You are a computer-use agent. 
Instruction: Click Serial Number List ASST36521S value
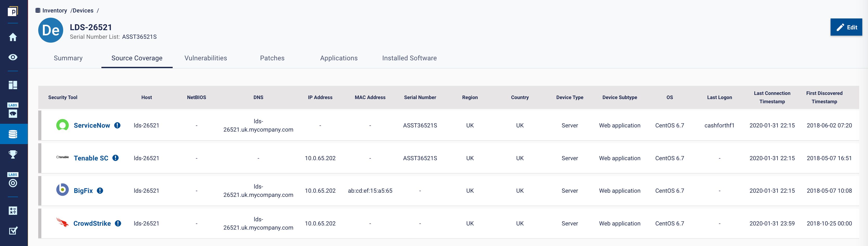pyautogui.click(x=139, y=37)
